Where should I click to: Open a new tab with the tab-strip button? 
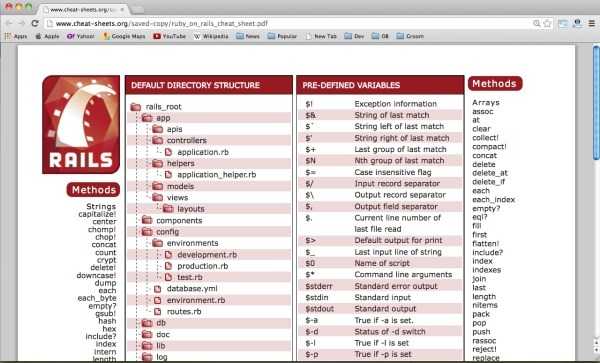137,9
